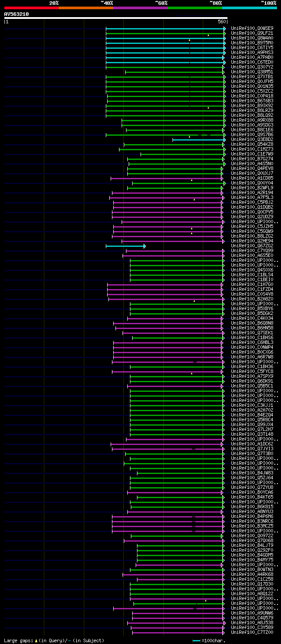281x644 pixels.
Task: Select hit label UniRef100_C7YQ99
Action: [x=252, y=250]
